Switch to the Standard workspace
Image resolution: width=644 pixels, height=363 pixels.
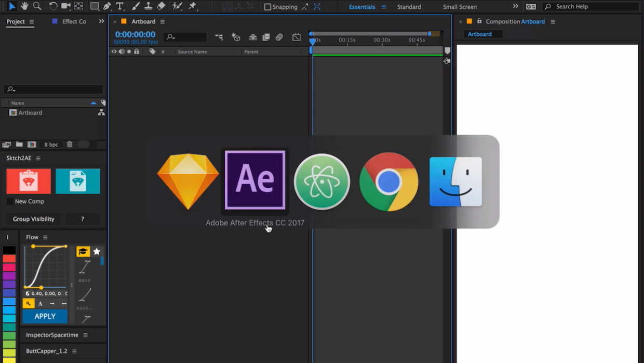[409, 7]
